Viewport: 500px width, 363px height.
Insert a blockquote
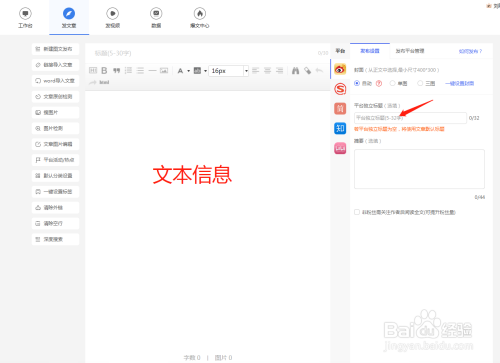116,70
